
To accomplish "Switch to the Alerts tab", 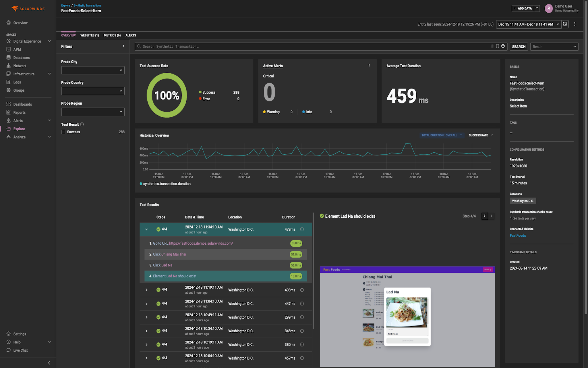I will [x=131, y=35].
